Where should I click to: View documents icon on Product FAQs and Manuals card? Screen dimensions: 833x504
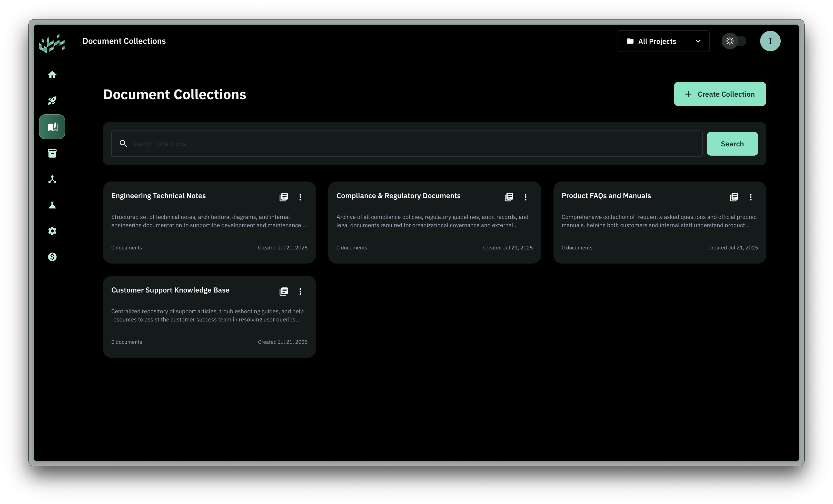tap(734, 197)
